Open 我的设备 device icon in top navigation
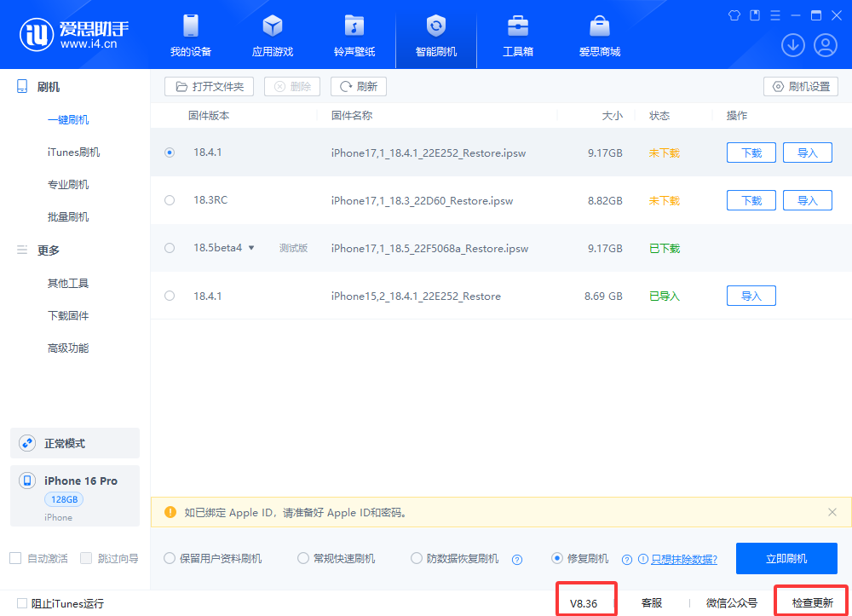The height and width of the screenshot is (616, 852). [x=191, y=26]
